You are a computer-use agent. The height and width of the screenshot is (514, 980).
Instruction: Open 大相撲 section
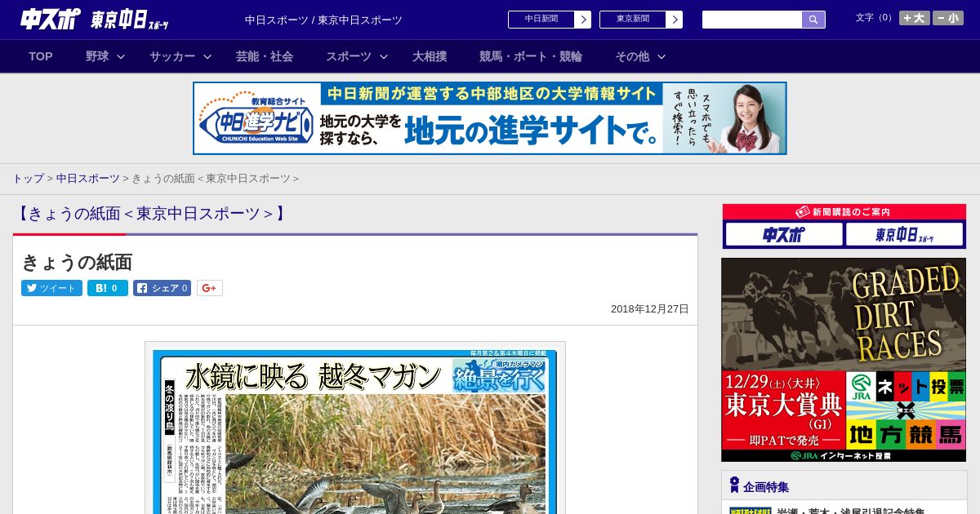[x=430, y=56]
